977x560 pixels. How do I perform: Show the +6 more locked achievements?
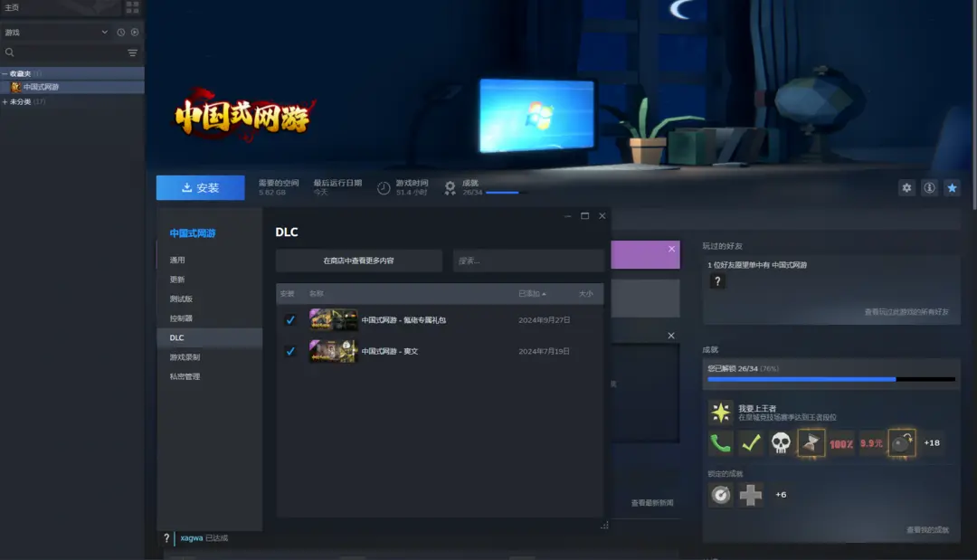coord(781,495)
